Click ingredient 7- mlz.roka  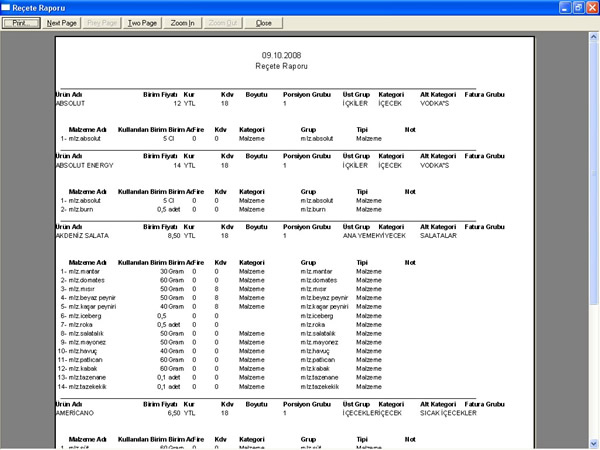(76, 325)
